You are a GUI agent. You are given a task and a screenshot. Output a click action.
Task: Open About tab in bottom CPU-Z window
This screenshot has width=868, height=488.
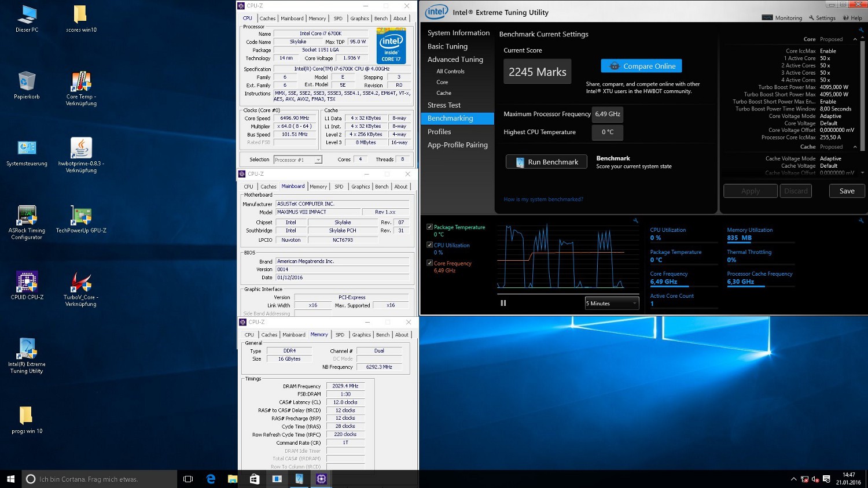click(x=402, y=335)
